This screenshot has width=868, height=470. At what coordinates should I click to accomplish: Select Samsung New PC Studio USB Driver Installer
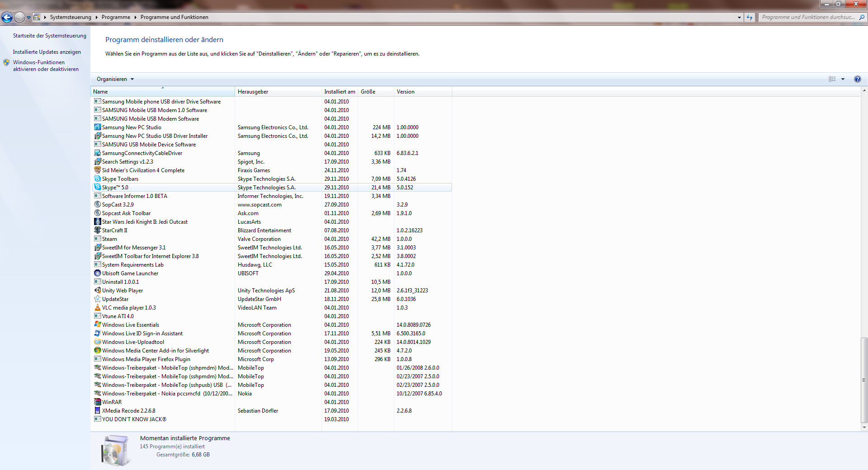tap(271, 136)
